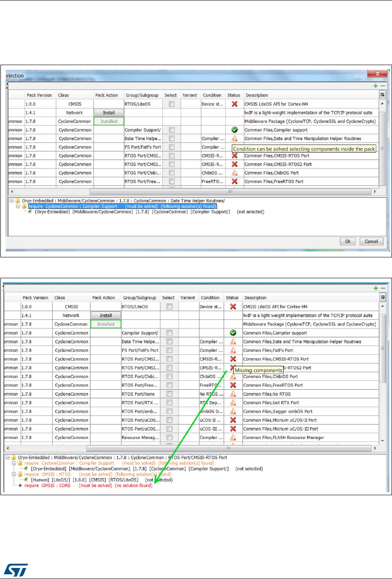
Task: Click the lower window's vertical scrollbar down arrow
Action: 383,441
